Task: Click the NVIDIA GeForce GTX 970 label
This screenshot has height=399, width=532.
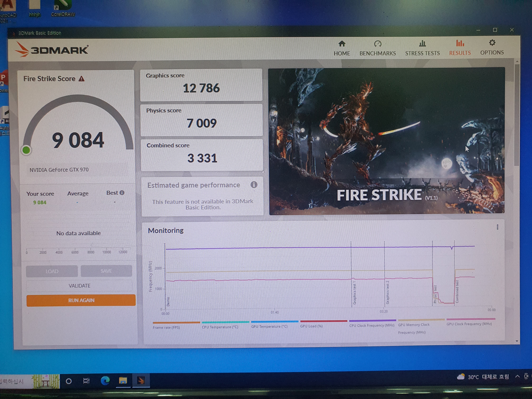Action: 59,170
